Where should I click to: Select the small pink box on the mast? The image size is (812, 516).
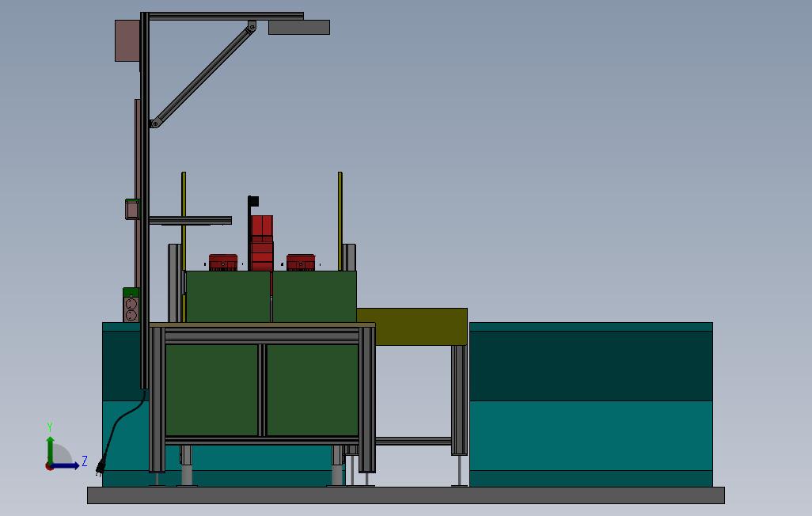click(x=132, y=209)
